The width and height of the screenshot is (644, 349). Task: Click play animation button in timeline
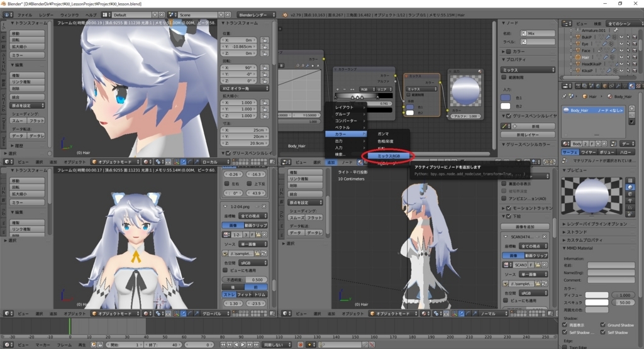pyautogui.click(x=243, y=345)
